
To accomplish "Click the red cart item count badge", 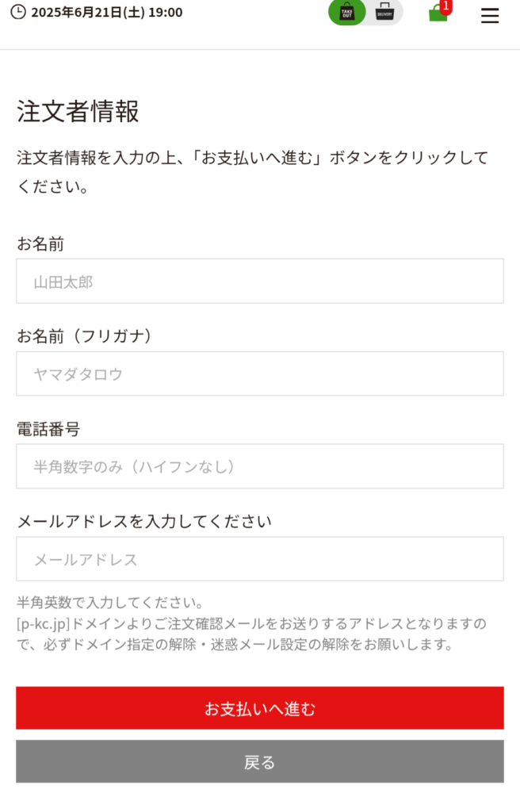I will [x=446, y=6].
